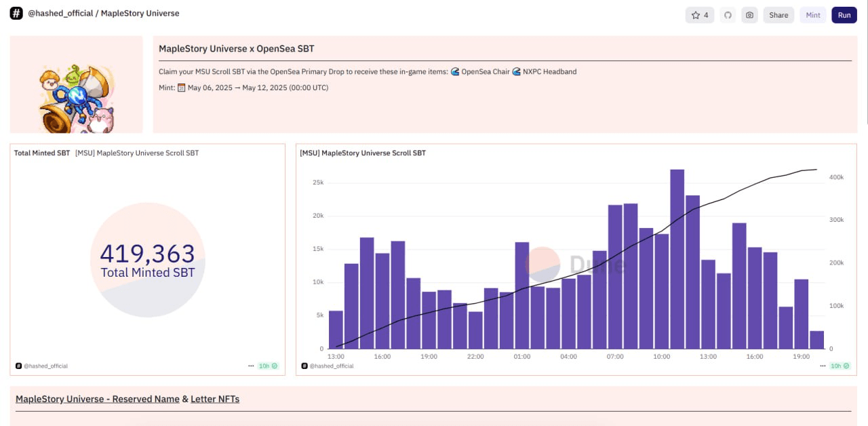The width and height of the screenshot is (868, 426).
Task: Click the MapleStory Universe dashboard title in the breadcrumb
Action: pyautogui.click(x=140, y=14)
